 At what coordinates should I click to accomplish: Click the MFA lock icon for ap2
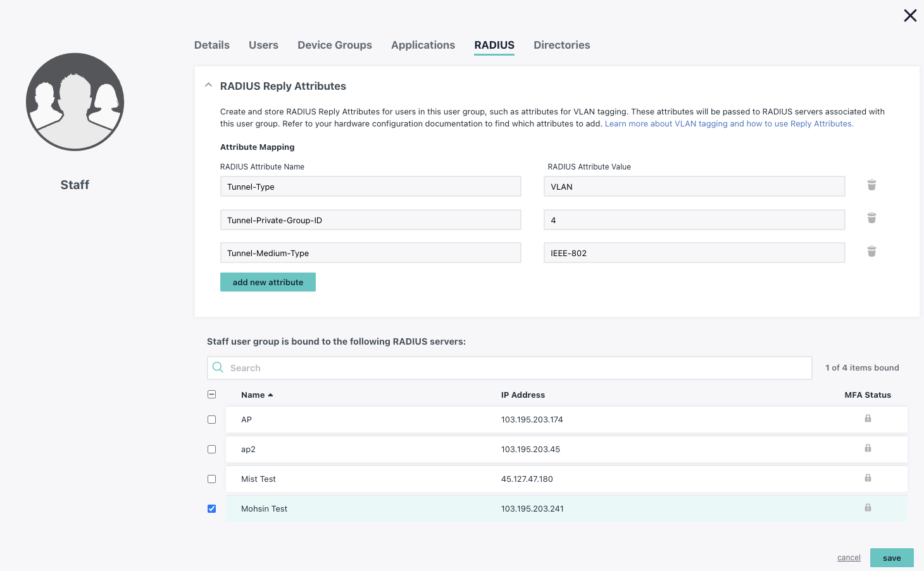pos(868,448)
